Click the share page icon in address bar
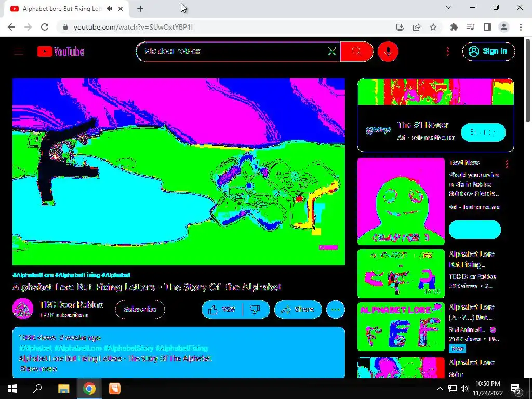The image size is (532, 399). click(417, 27)
